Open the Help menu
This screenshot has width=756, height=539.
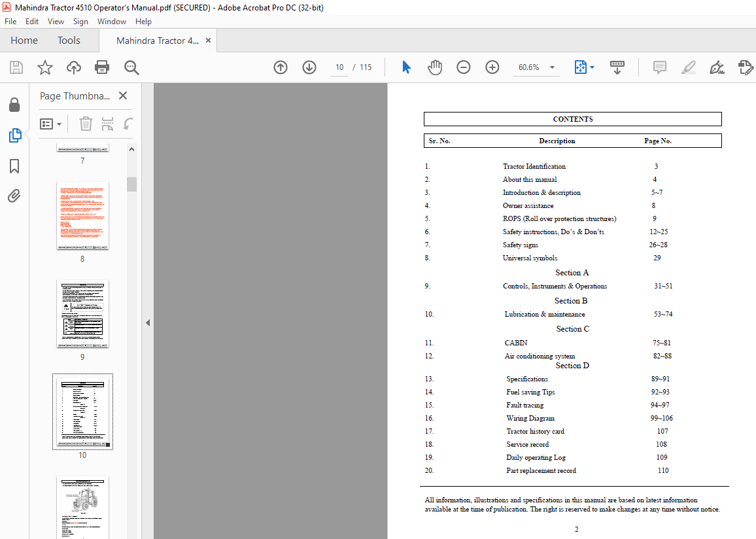pos(143,21)
